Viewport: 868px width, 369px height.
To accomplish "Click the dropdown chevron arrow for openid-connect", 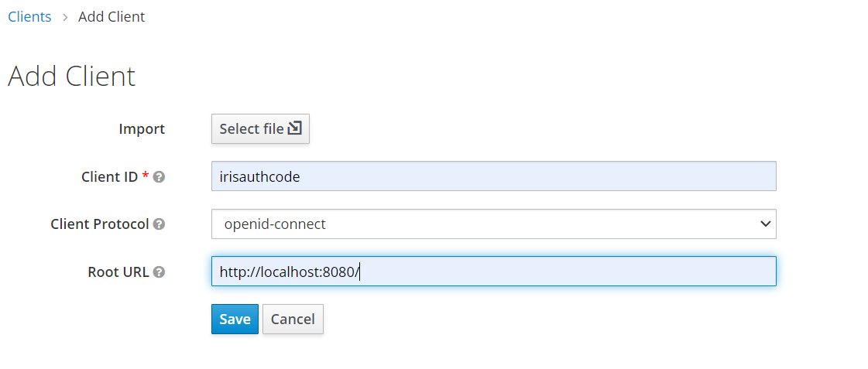I will tap(765, 224).
